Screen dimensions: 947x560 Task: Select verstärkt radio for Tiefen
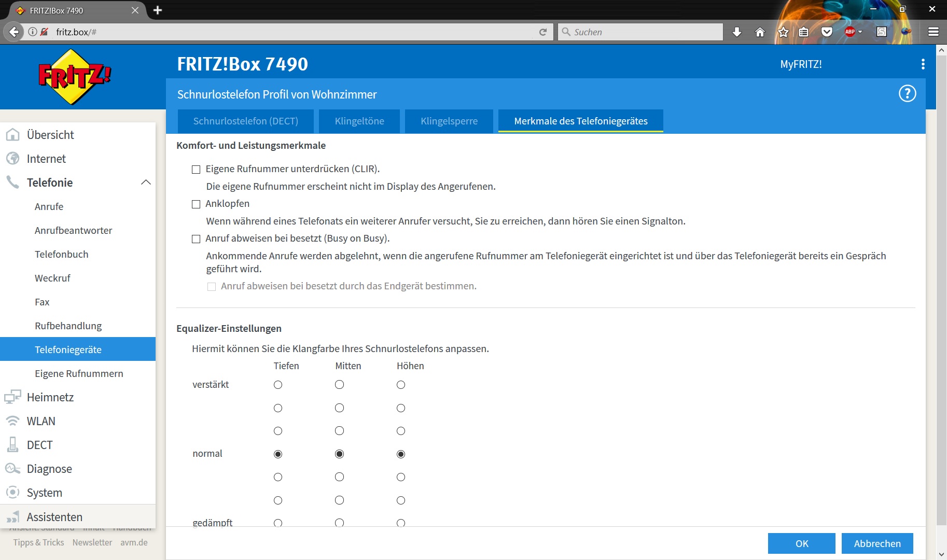[278, 385]
